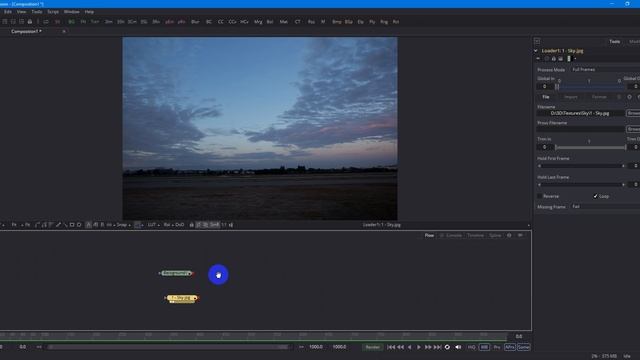
Task: Open the Tools menu
Action: click(37, 12)
